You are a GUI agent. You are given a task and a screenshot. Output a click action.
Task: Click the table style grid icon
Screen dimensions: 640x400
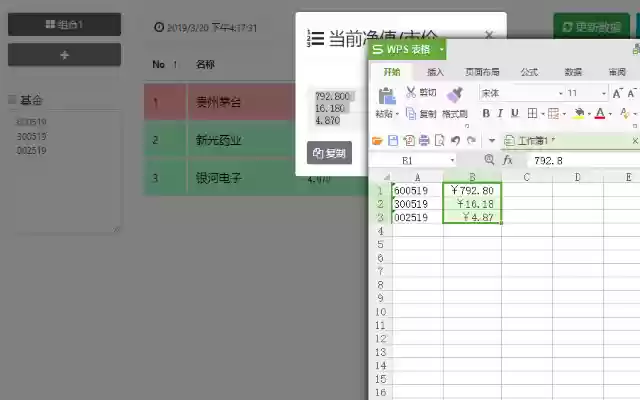pyautogui.click(x=553, y=113)
